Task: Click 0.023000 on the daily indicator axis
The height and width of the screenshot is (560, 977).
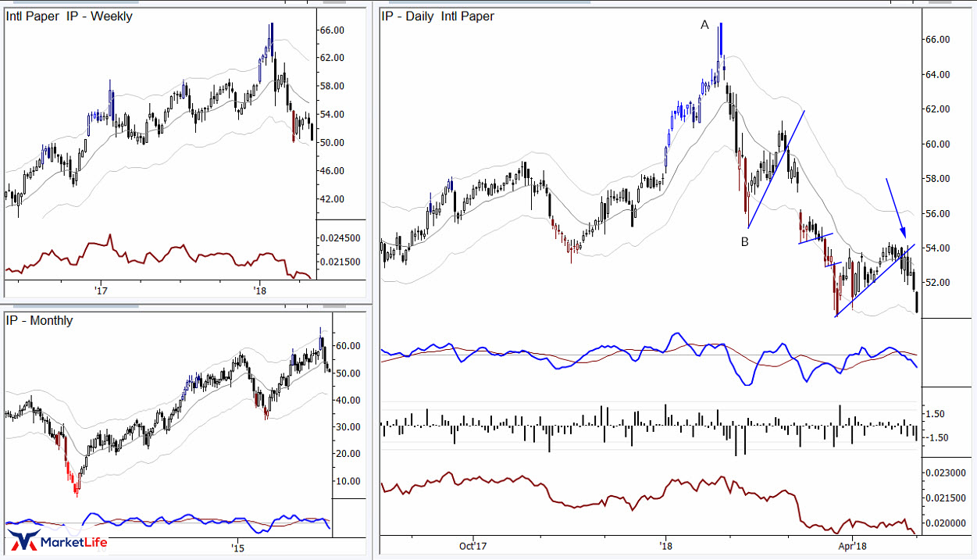Action: point(946,473)
